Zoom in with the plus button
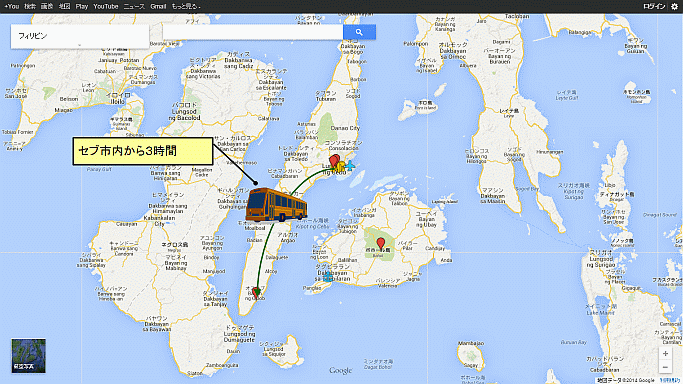The width and height of the screenshot is (683, 384). 665,354
